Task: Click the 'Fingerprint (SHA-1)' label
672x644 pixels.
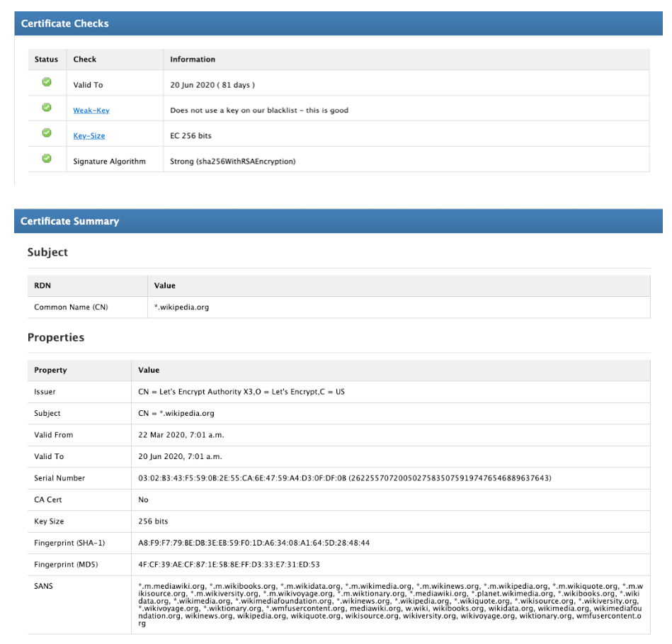Action: click(x=69, y=543)
